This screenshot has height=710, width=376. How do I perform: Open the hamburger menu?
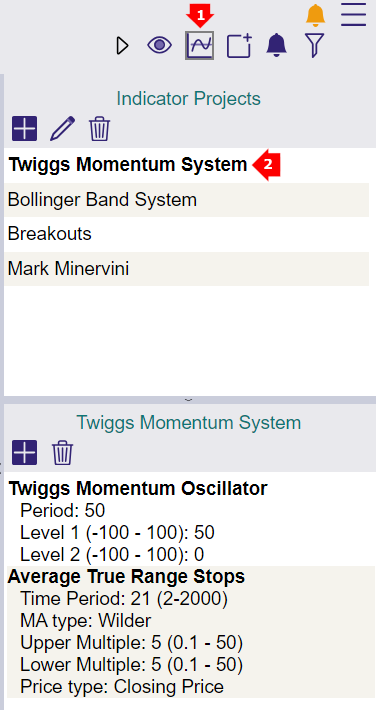point(353,14)
